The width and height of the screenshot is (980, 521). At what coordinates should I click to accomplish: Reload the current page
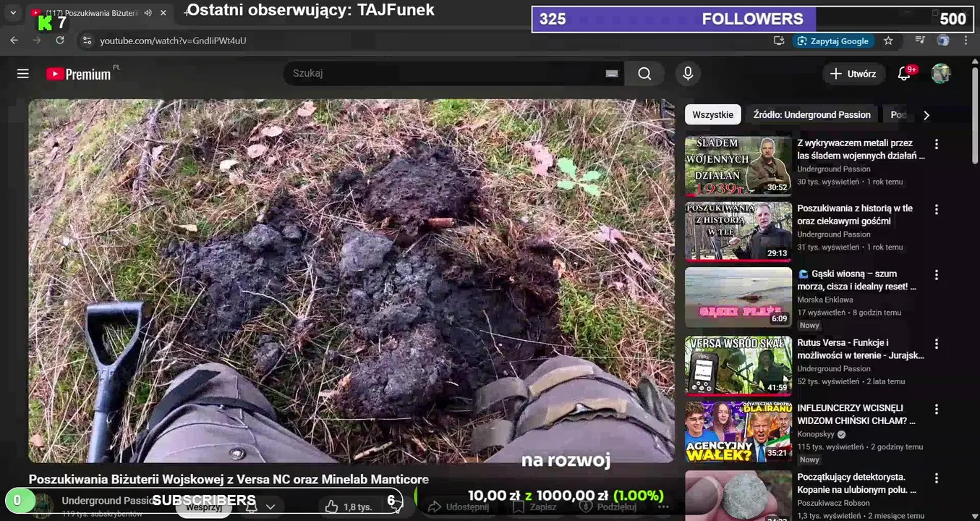(60, 41)
